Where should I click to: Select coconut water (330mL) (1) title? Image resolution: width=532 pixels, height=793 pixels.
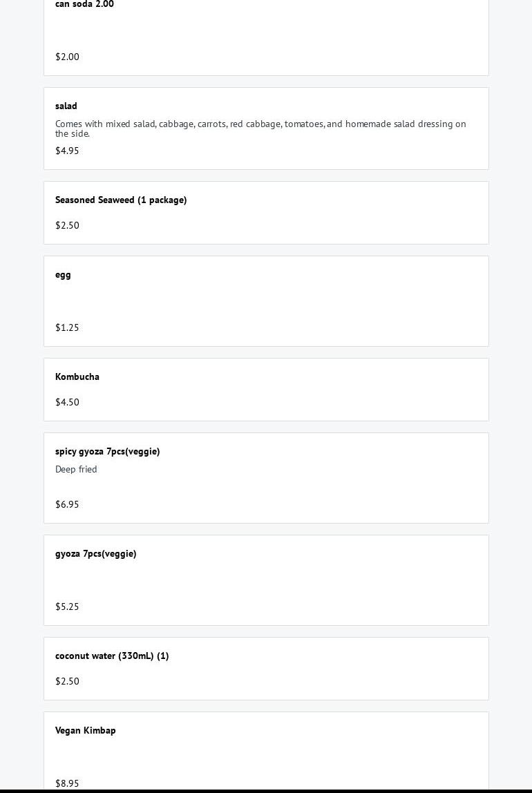click(112, 656)
